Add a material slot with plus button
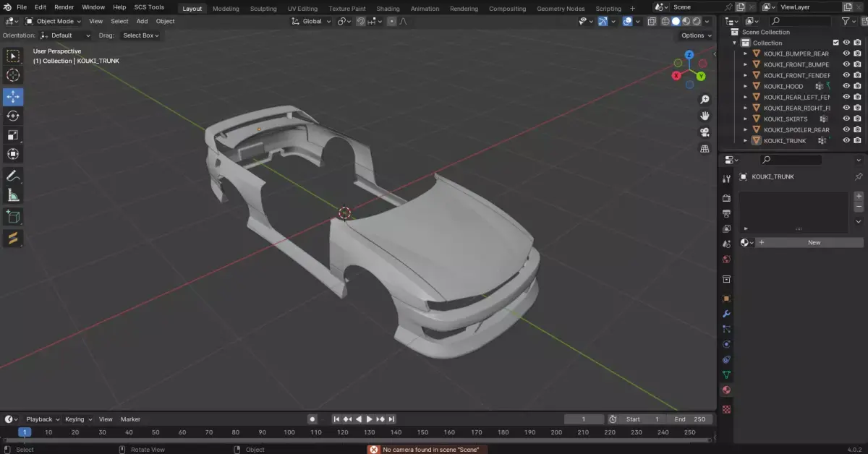Image resolution: width=868 pixels, height=454 pixels. pos(859,196)
